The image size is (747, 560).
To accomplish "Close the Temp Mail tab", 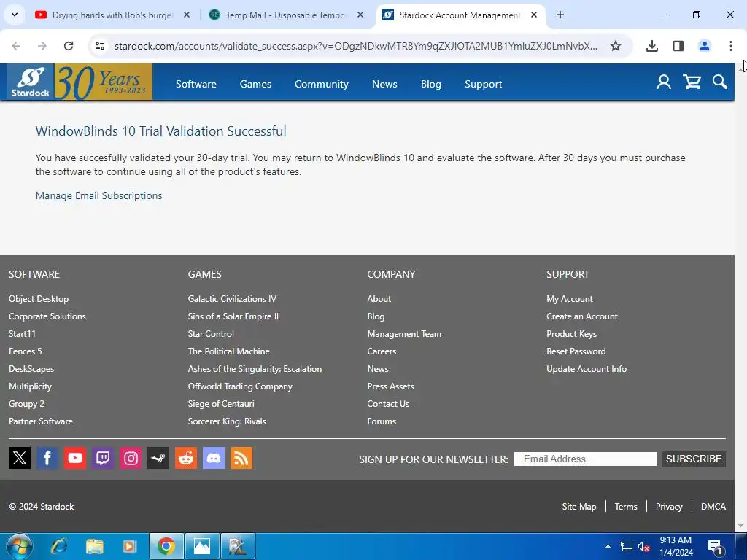I will pos(360,15).
